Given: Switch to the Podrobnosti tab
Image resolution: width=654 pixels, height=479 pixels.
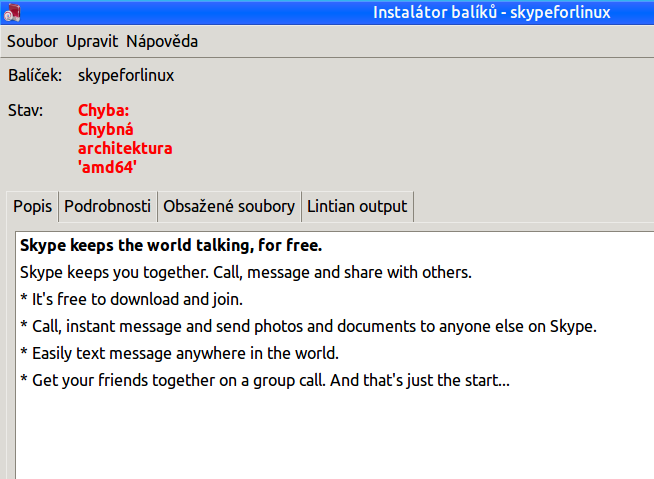Looking at the screenshot, I should pos(108,207).
